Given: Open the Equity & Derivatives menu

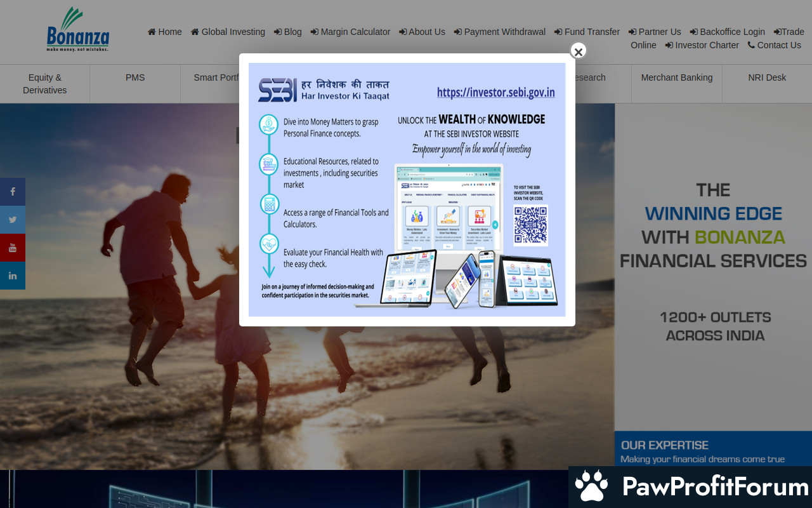Looking at the screenshot, I should pyautogui.click(x=44, y=84).
